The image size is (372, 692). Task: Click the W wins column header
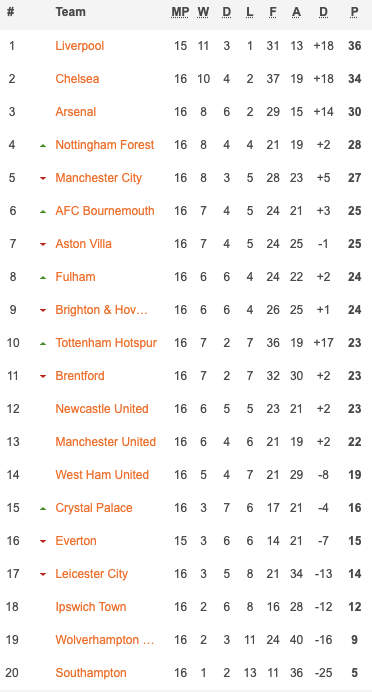click(x=203, y=12)
